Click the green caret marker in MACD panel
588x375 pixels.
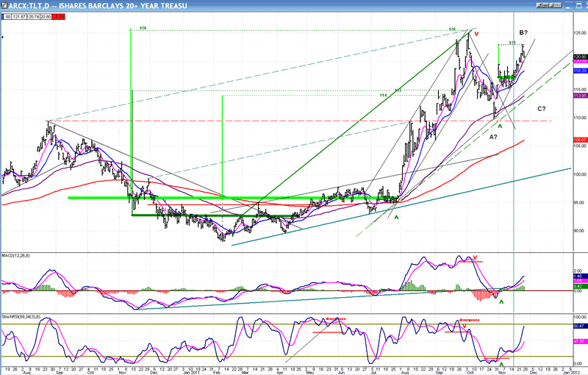tap(502, 301)
